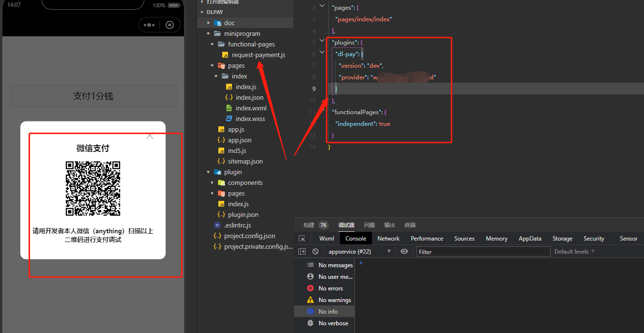Screen dimensions: 644x333
Task: Clear the console with the ban icon
Action: click(315, 252)
